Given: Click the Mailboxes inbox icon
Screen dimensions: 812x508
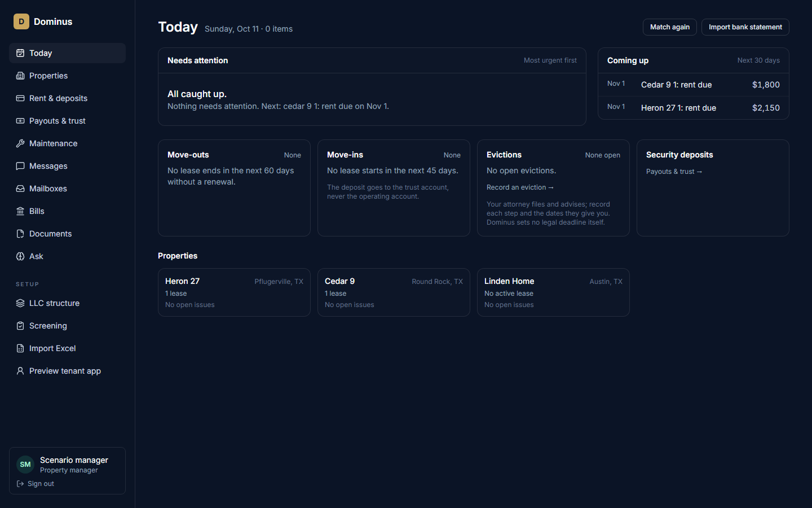Looking at the screenshot, I should point(20,189).
